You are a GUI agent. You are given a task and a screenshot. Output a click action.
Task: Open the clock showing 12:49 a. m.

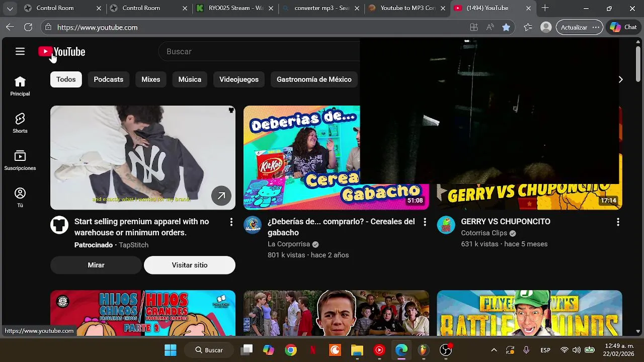coord(619,350)
